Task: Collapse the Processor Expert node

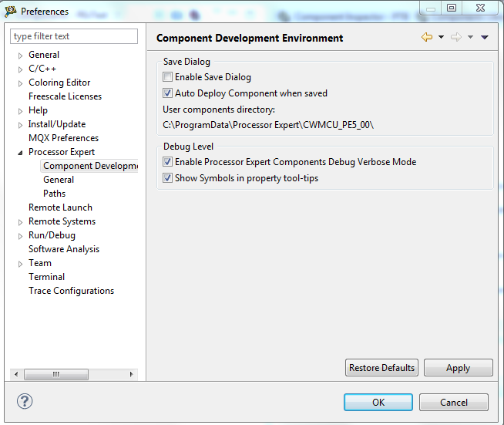Action: coord(20,153)
